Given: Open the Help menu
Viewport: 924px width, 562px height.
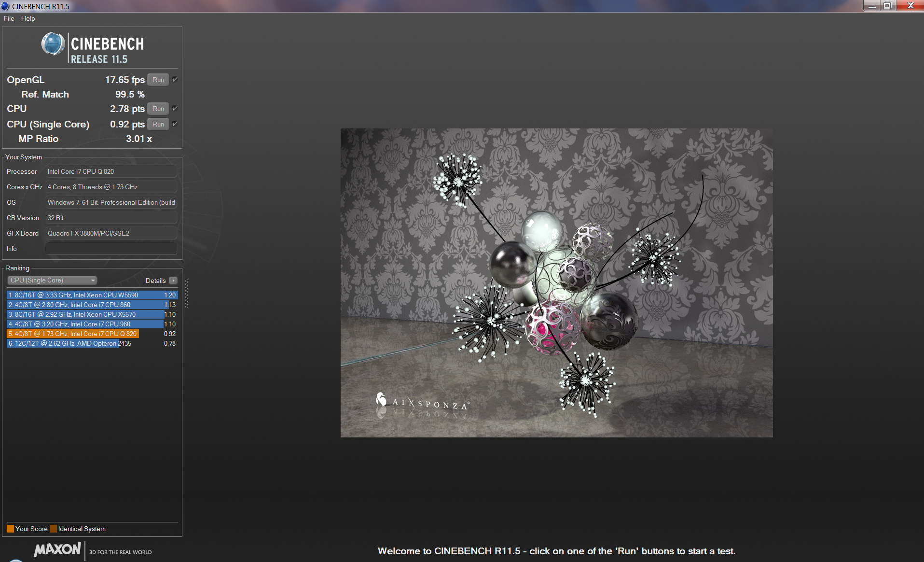Looking at the screenshot, I should (28, 18).
